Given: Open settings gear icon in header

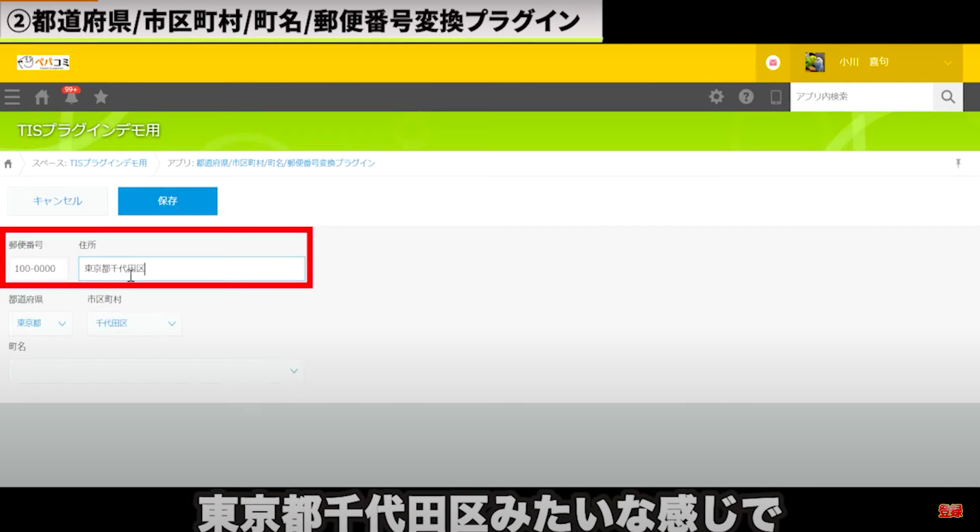Looking at the screenshot, I should click(716, 97).
